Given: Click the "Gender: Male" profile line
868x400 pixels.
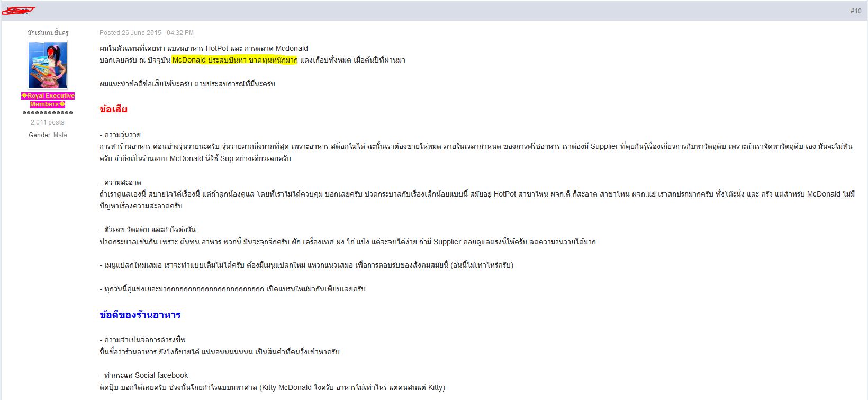Looking at the screenshot, I should tap(48, 135).
